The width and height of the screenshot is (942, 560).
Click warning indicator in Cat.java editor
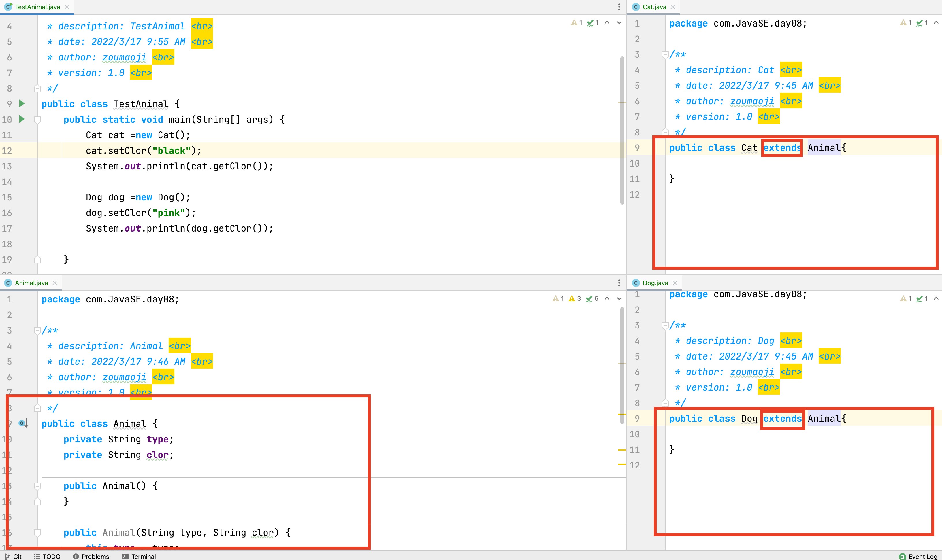coord(905,23)
